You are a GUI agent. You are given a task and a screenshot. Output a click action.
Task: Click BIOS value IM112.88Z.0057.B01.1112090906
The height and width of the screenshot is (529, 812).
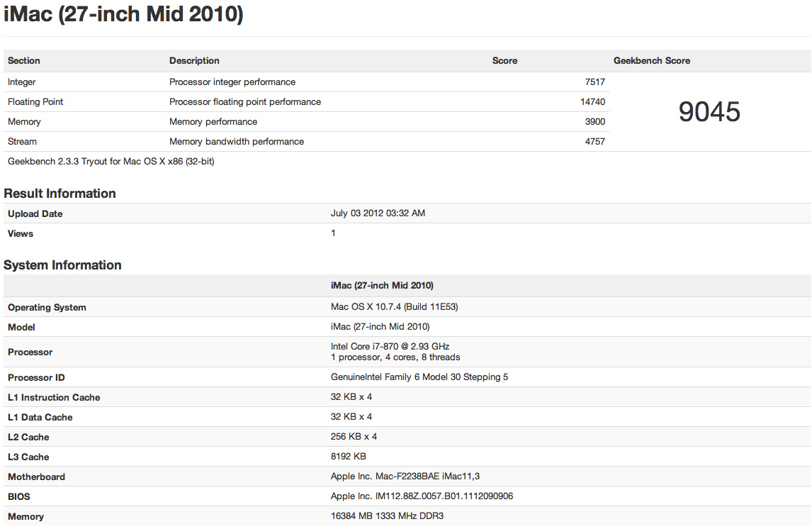(422, 496)
